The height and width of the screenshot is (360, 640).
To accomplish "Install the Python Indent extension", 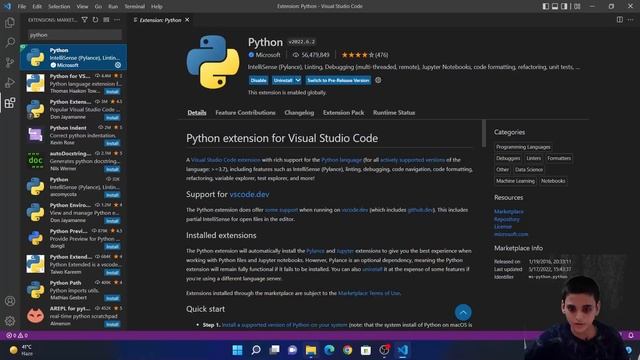I will point(112,143).
